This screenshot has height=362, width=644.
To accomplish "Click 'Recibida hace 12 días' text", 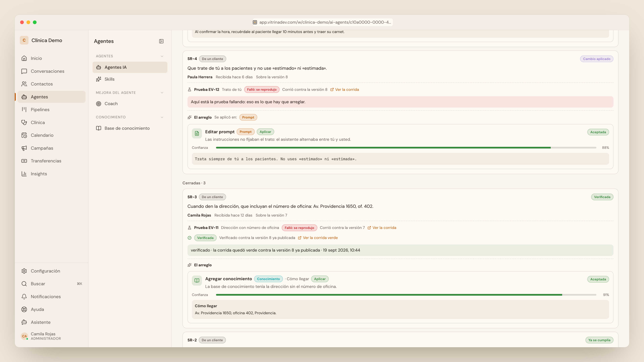I will [x=233, y=215].
